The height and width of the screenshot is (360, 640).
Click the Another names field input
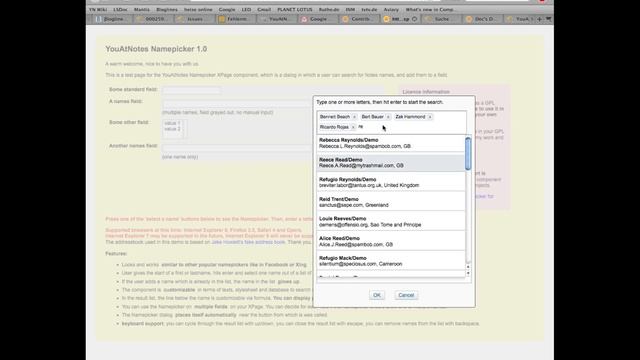coord(237,149)
